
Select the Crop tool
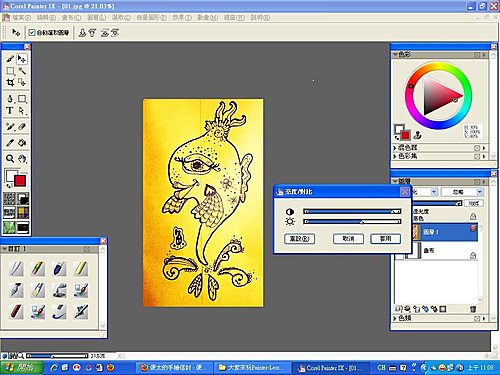10,82
